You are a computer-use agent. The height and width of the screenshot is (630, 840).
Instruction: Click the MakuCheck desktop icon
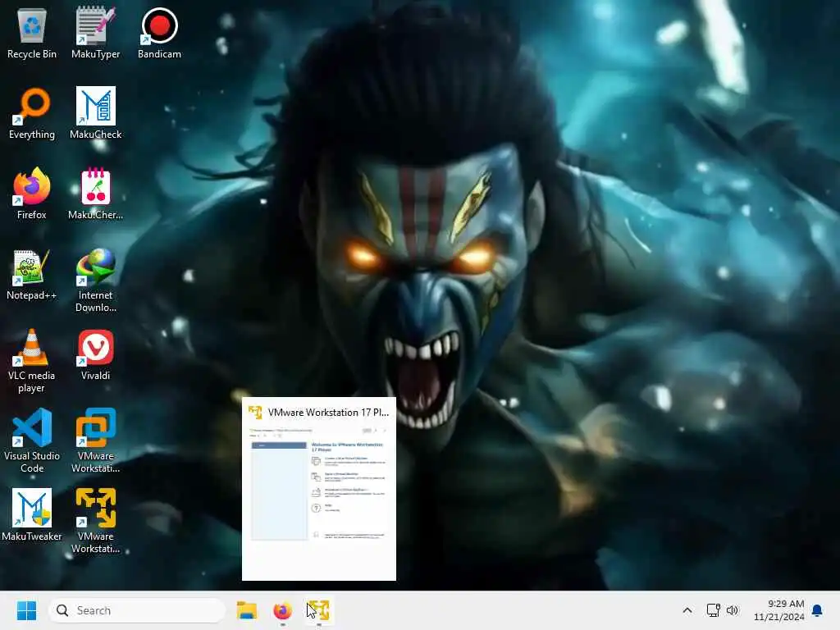(95, 113)
